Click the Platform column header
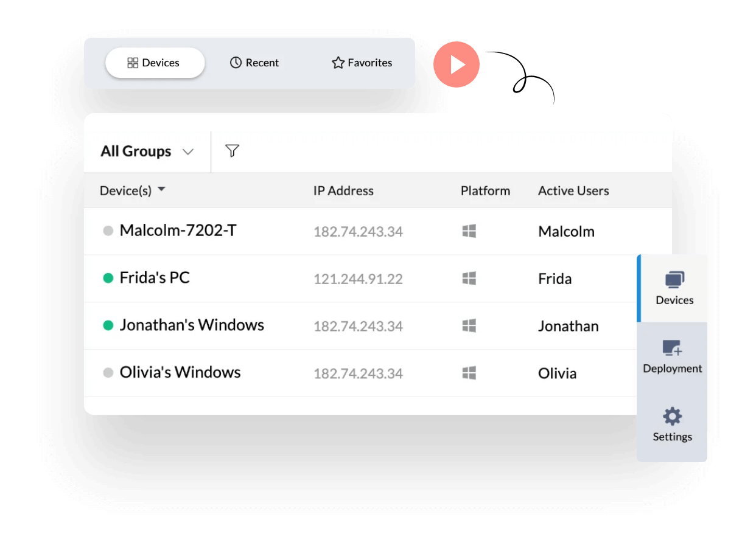The width and height of the screenshot is (756, 551). coord(485,191)
